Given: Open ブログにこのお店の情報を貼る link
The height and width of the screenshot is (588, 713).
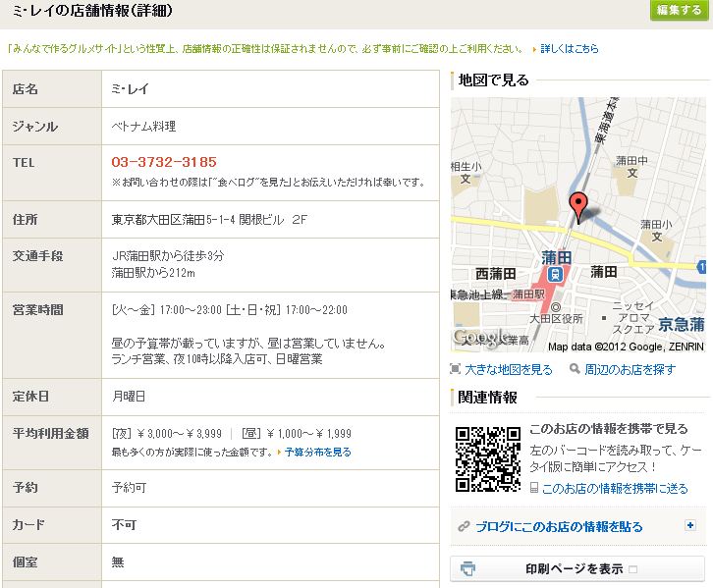Looking at the screenshot, I should pyautogui.click(x=559, y=527).
